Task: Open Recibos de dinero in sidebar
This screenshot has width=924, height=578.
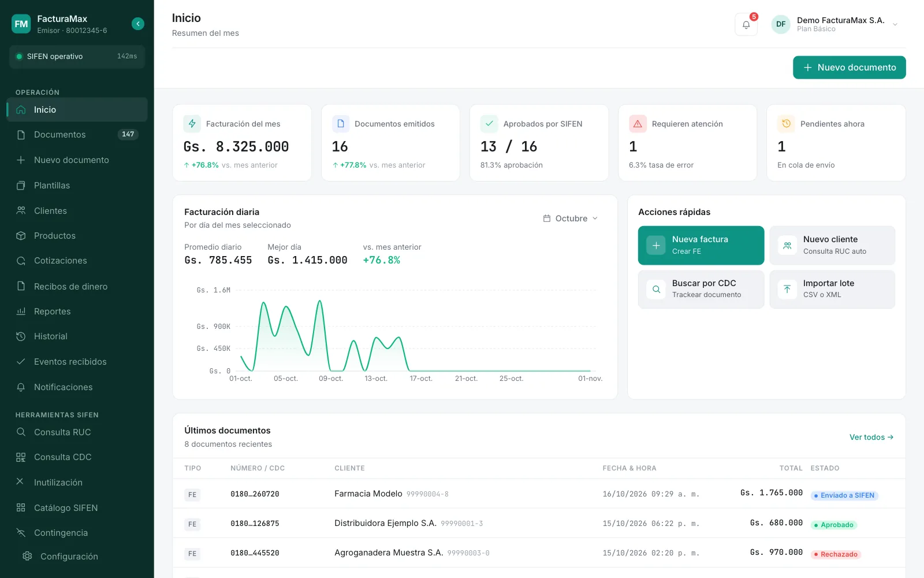Action: (x=77, y=287)
